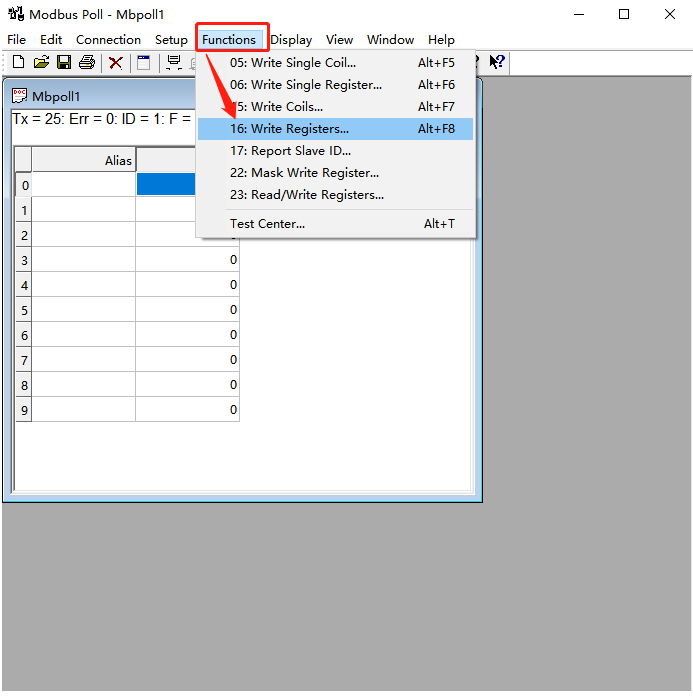
Task: Select 16: Write Registers menu entry
Action: (x=290, y=129)
